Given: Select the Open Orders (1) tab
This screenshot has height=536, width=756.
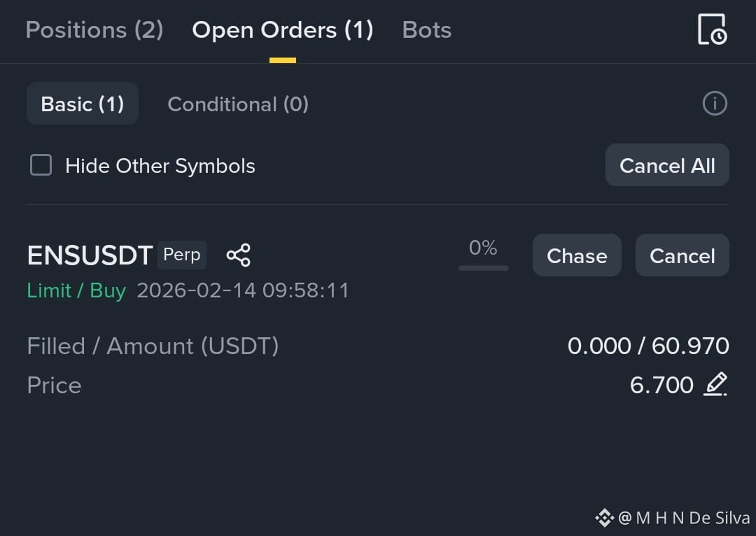Looking at the screenshot, I should [x=283, y=30].
